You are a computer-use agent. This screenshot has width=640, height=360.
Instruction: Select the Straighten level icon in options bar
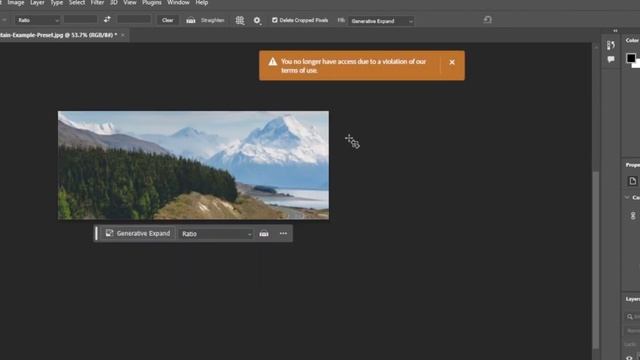191,20
